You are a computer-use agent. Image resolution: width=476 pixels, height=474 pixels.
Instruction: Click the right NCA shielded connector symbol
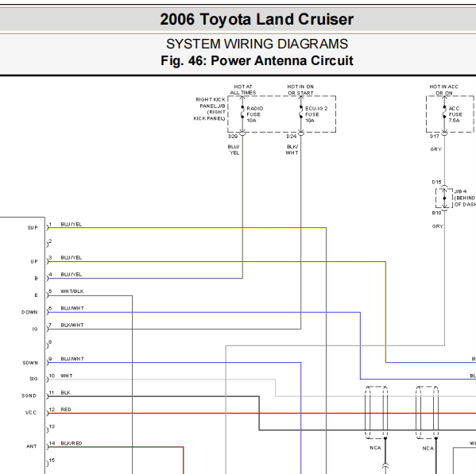coord(427,412)
